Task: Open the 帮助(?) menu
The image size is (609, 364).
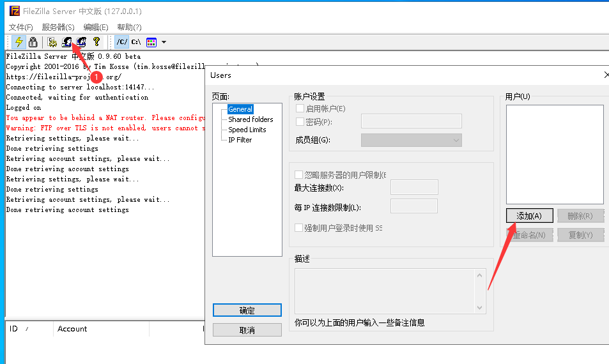Action: (x=129, y=27)
